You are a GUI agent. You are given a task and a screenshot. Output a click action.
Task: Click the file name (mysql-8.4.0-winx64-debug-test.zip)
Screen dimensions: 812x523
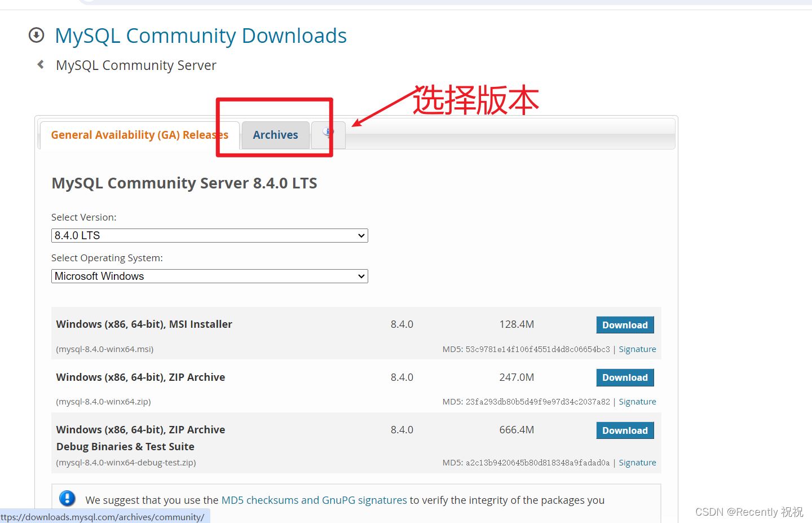coord(126,463)
